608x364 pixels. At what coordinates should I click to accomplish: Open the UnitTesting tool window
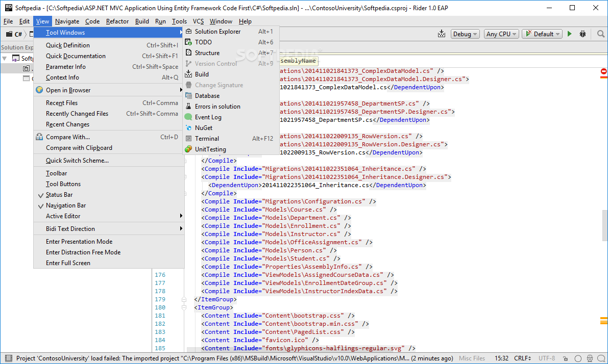tap(231, 149)
